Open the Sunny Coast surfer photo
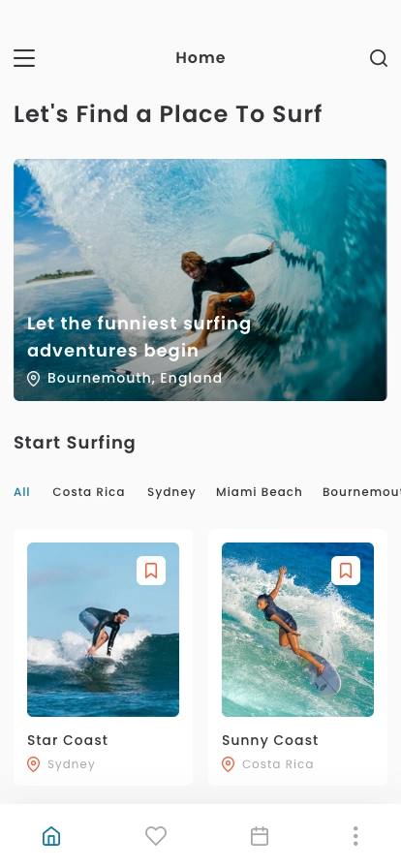The width and height of the screenshot is (401, 868). click(297, 630)
